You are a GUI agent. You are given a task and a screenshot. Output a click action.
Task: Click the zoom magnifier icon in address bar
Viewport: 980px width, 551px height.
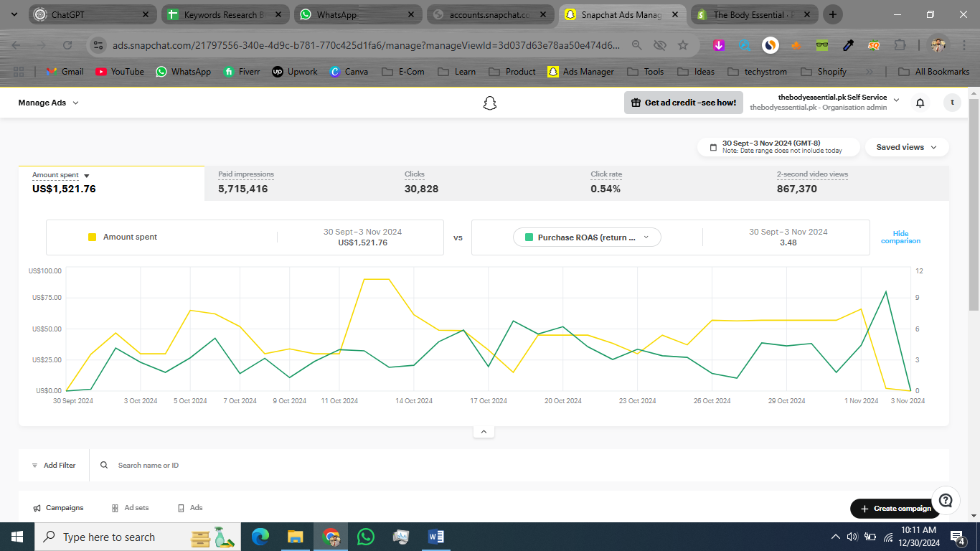tap(637, 45)
